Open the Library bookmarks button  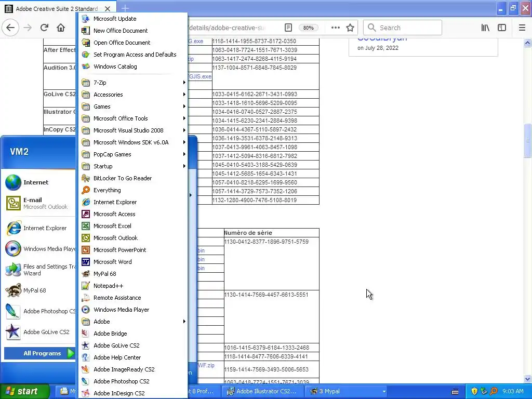pos(485,28)
